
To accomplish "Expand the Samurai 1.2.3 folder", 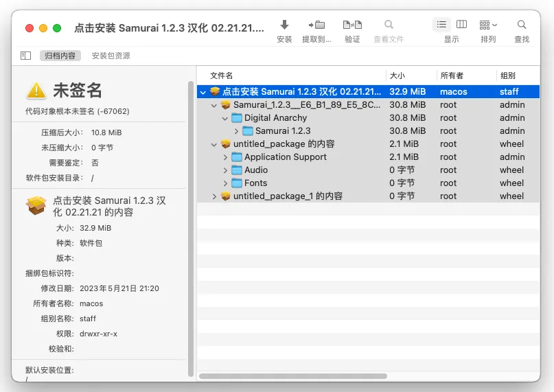I will [x=236, y=131].
